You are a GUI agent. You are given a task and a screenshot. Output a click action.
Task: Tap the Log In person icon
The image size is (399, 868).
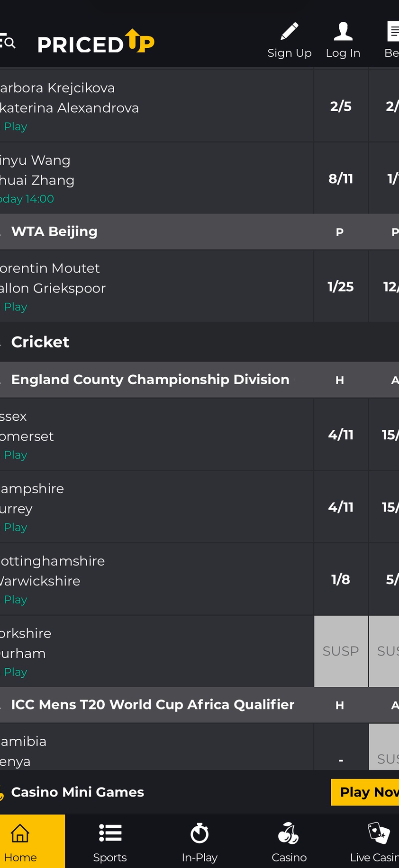tap(343, 32)
